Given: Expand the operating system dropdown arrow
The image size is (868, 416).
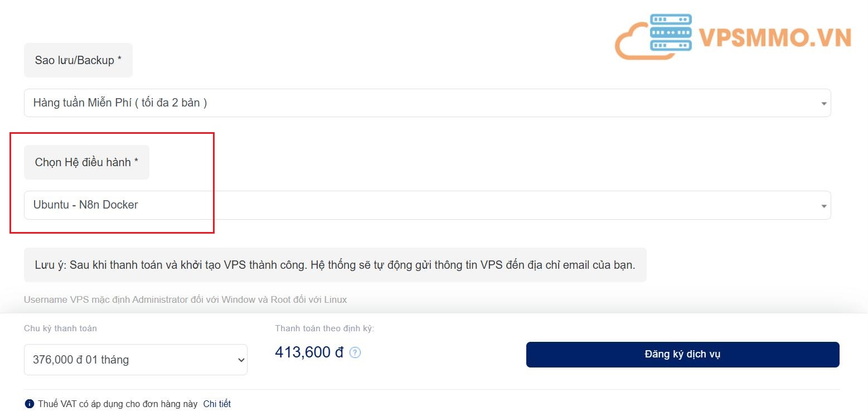Looking at the screenshot, I should click(824, 206).
